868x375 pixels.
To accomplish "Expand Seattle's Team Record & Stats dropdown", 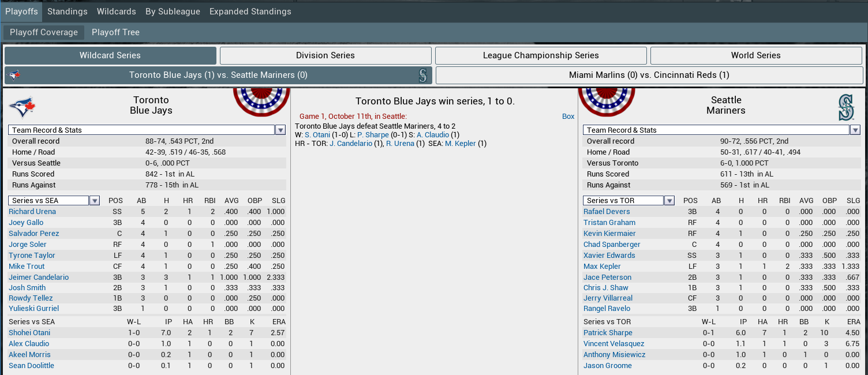I will pos(855,130).
